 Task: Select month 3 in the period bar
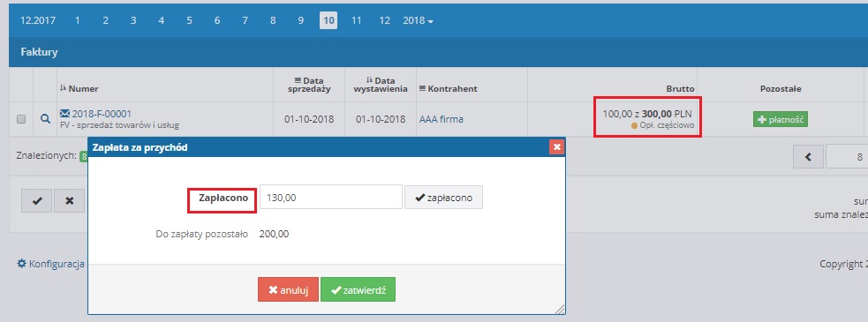(133, 20)
